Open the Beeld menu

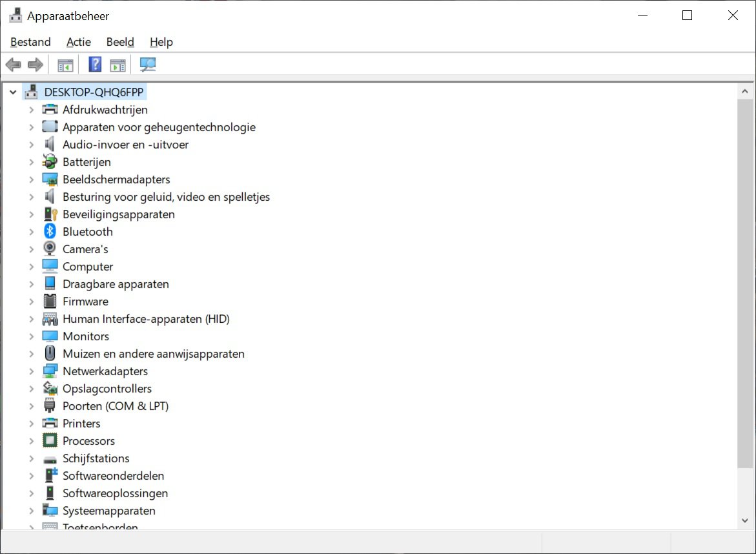(120, 42)
